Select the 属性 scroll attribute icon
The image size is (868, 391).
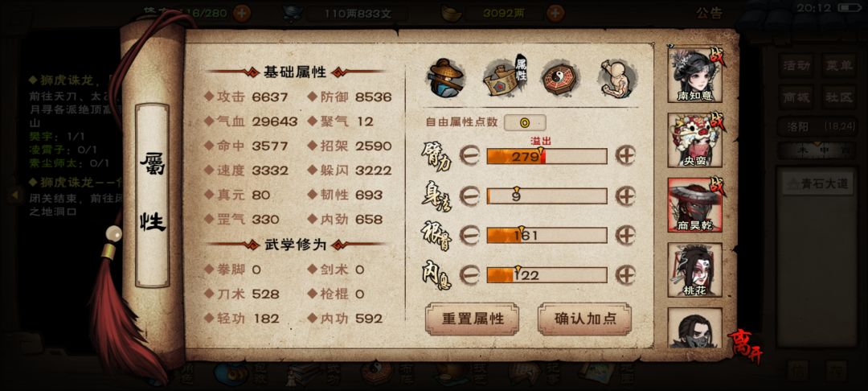[505, 78]
